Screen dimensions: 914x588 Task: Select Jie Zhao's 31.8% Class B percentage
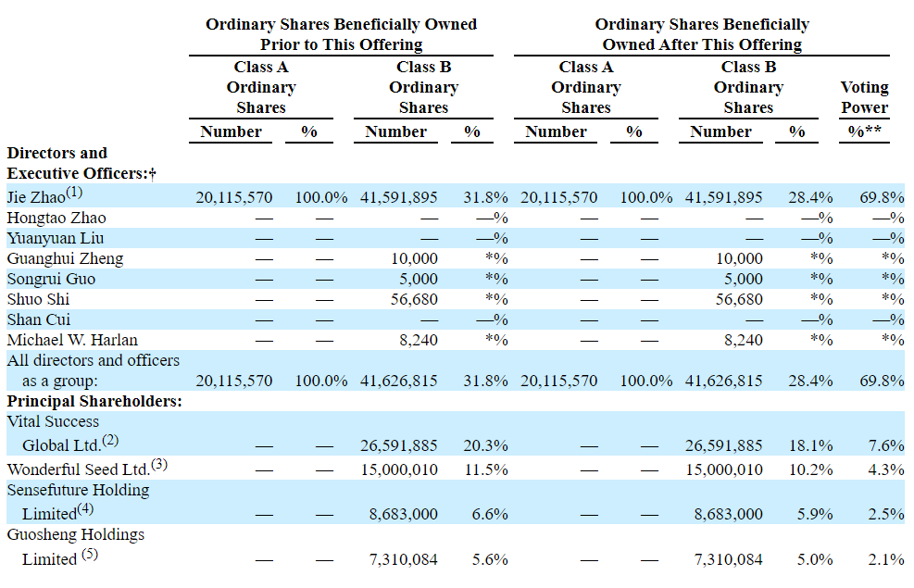[485, 197]
